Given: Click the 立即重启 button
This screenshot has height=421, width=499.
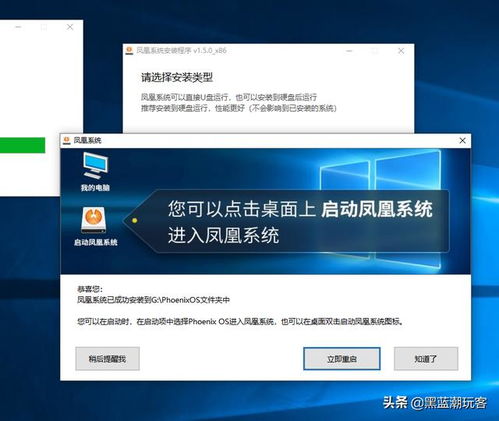Looking at the screenshot, I should (x=342, y=359).
